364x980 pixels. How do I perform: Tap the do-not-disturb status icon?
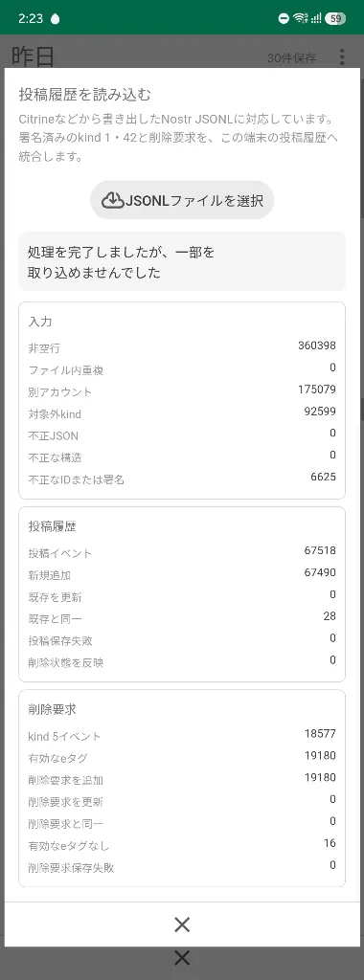tap(284, 19)
